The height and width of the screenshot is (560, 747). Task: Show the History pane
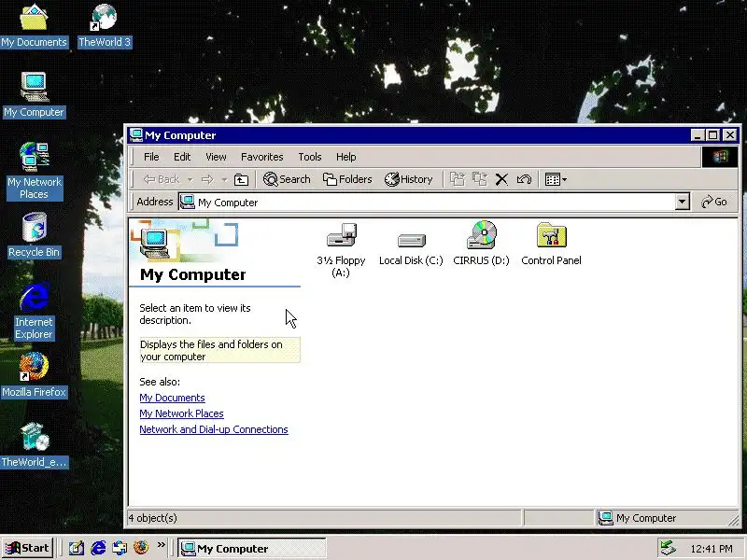tap(408, 179)
